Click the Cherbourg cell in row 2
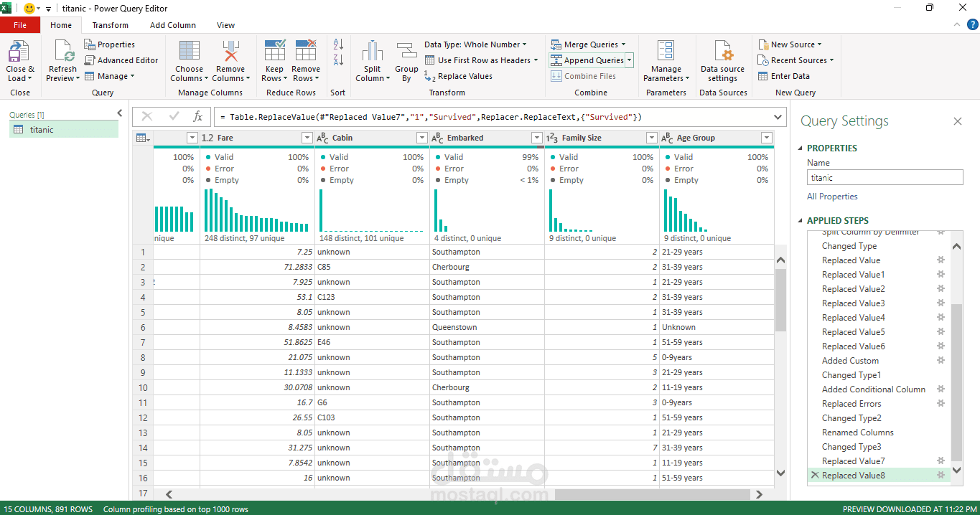Image resolution: width=980 pixels, height=515 pixels. (487, 267)
